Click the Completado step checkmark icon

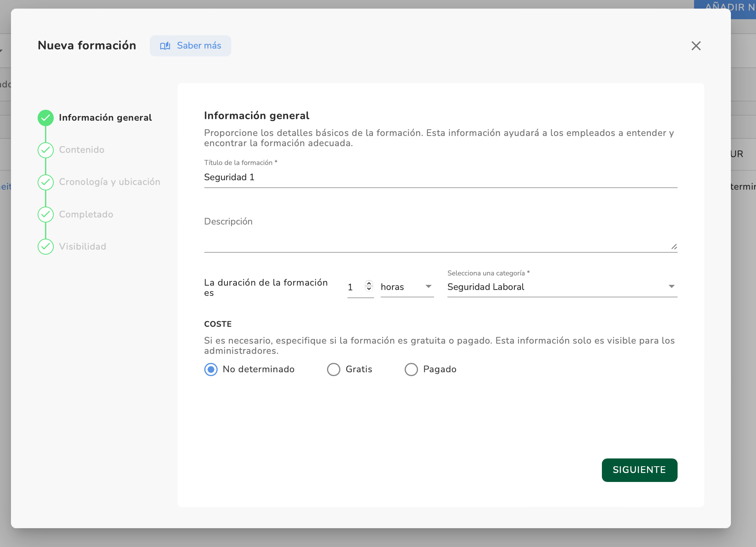[45, 214]
